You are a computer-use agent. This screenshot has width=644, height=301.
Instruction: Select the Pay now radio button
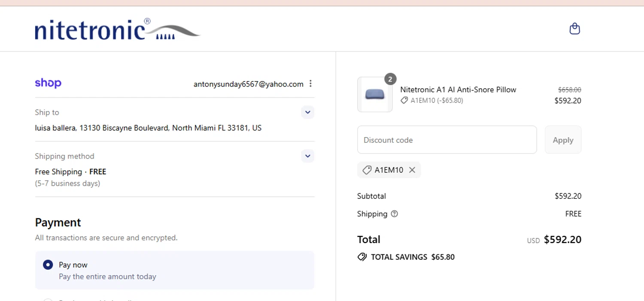[48, 265]
